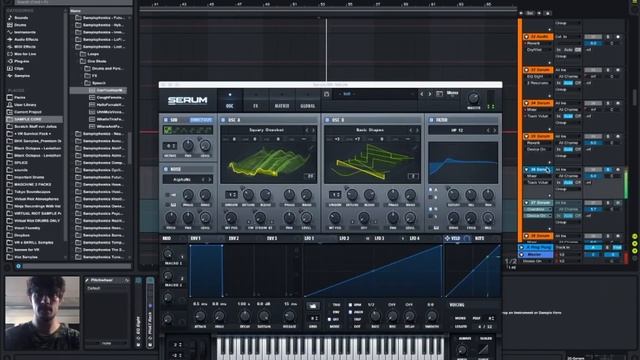Click OSC A Level knob

tap(306, 218)
